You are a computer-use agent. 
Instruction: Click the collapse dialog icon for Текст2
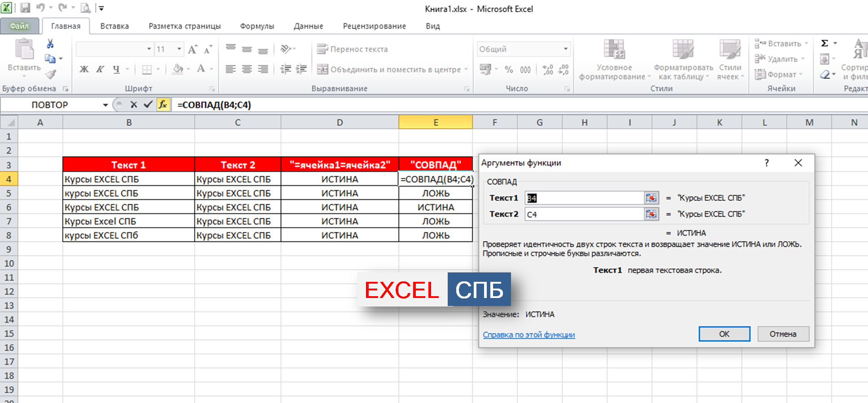[651, 214]
